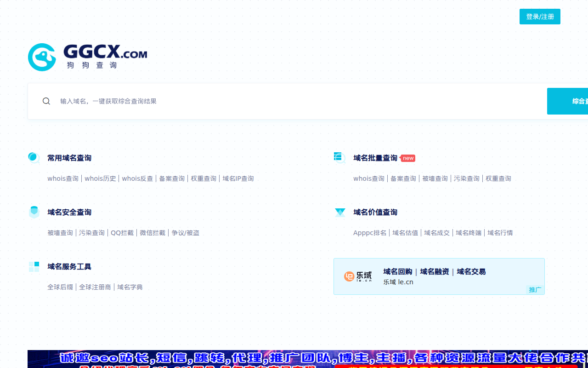Open 权重查询 under 常用域名查询
Viewport: 588px width, 368px height.
click(204, 178)
